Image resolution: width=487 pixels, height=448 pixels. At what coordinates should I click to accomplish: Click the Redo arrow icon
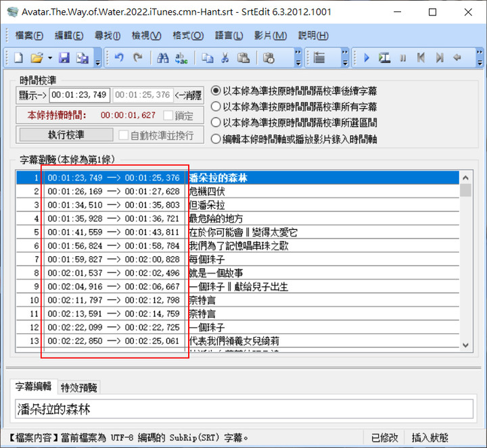click(x=137, y=57)
